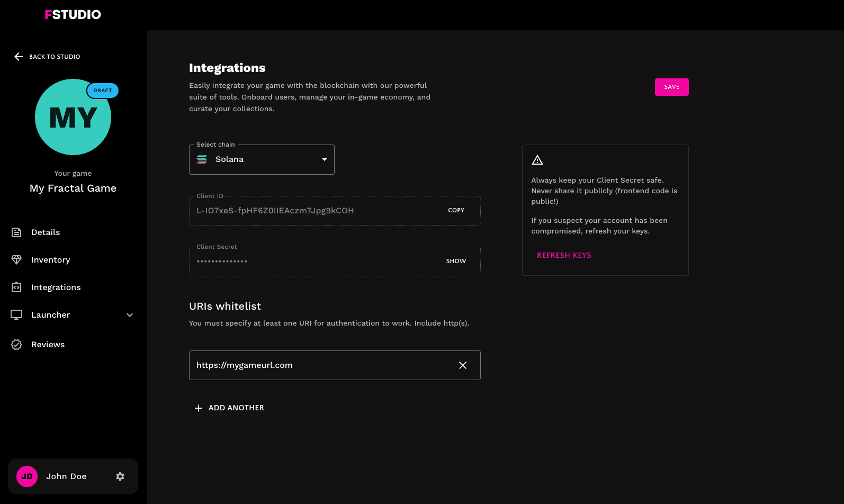Screen dimensions: 844x504
Task: Click the Reviews badge icon
Action: click(16, 345)
